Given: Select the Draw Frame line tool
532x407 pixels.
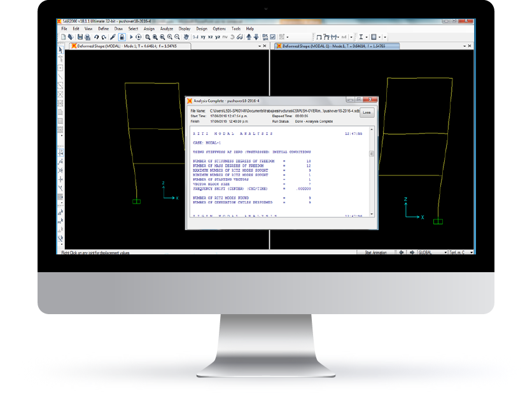Looking at the screenshot, I should coord(60,77).
